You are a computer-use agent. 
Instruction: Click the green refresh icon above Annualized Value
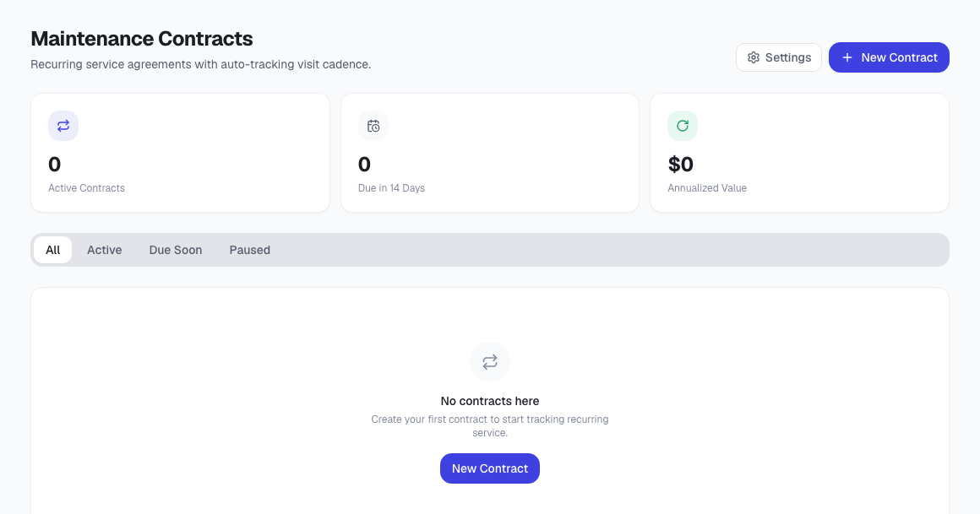[683, 126]
